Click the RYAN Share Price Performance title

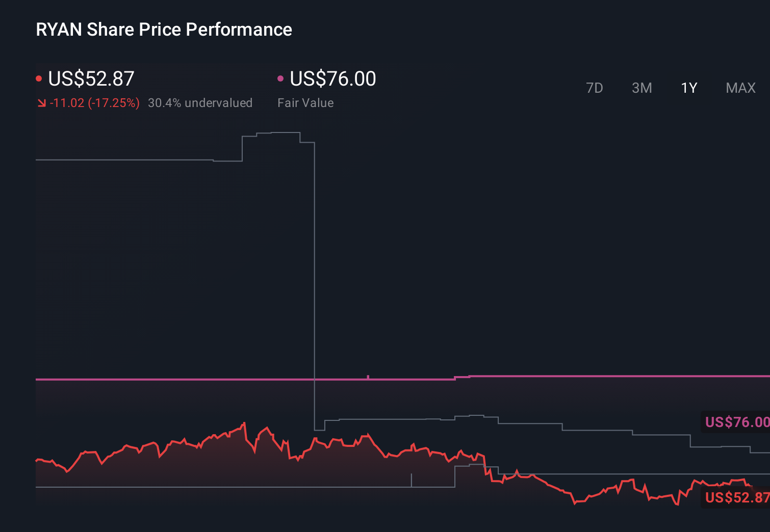tap(163, 29)
